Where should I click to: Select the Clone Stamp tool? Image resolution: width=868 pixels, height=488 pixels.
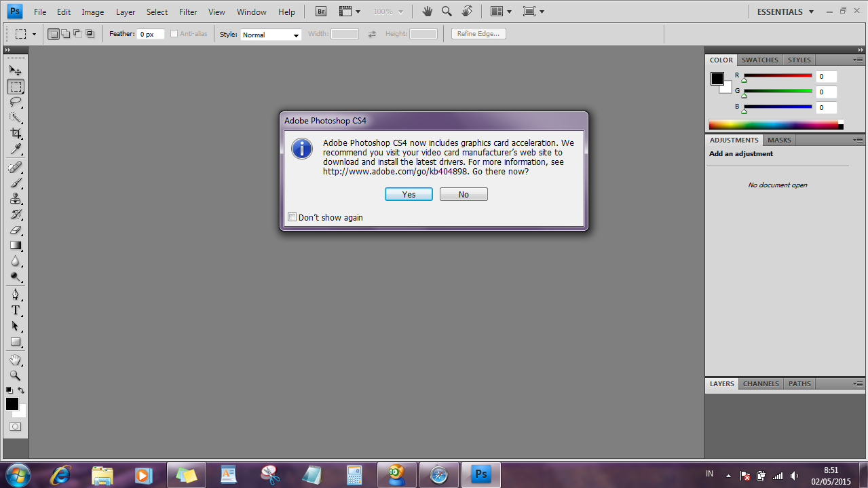point(15,199)
